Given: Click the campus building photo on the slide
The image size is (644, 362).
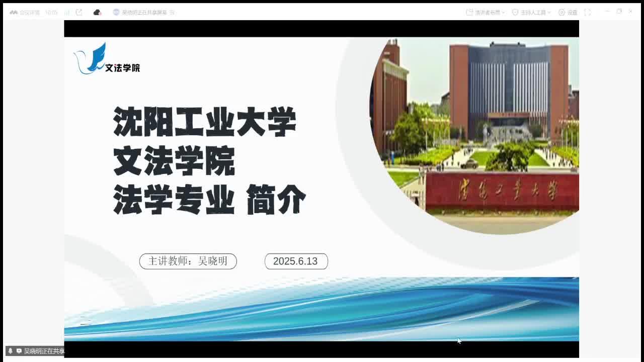Looking at the screenshot, I should pyautogui.click(x=474, y=136).
